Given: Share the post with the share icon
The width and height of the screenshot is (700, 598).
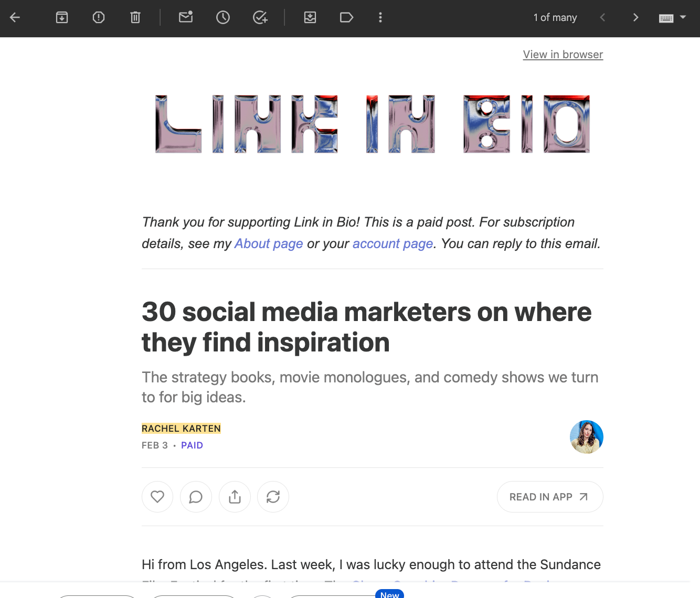Looking at the screenshot, I should click(235, 497).
